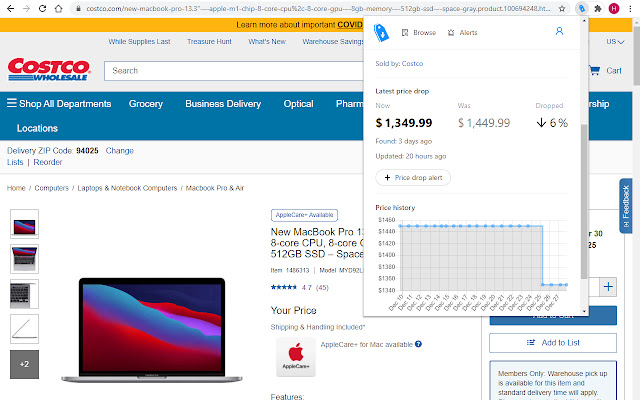Change the delivery ZIP code

coord(120,151)
